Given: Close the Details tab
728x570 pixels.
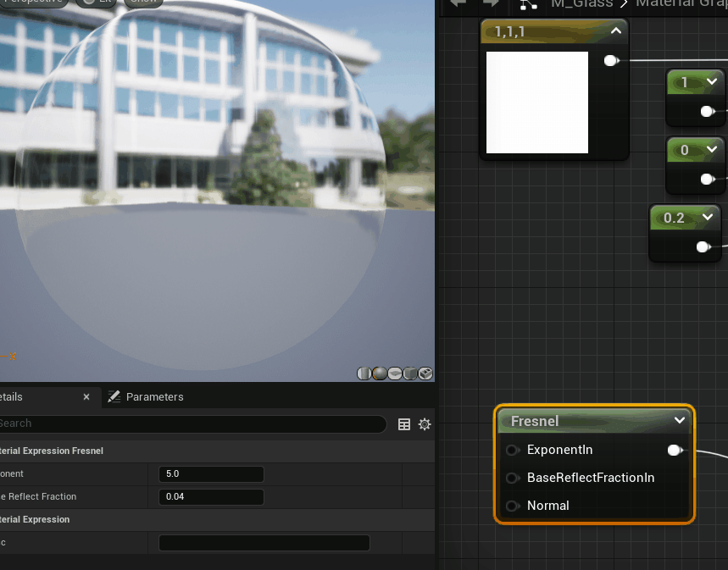Looking at the screenshot, I should [x=86, y=397].
